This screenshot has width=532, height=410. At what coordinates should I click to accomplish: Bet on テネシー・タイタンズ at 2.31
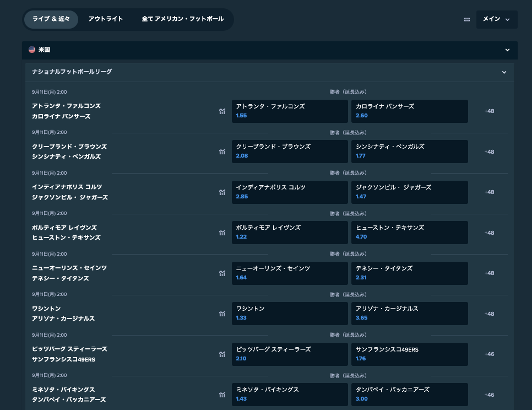(x=410, y=273)
